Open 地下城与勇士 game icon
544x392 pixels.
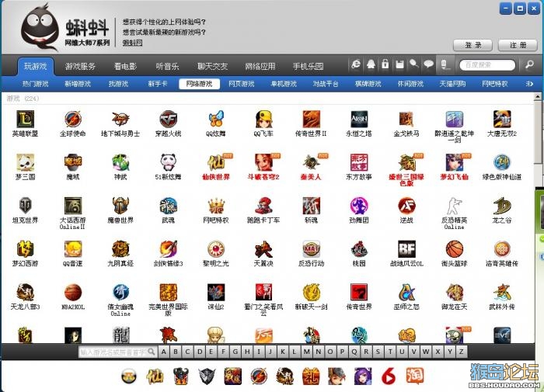pos(120,119)
